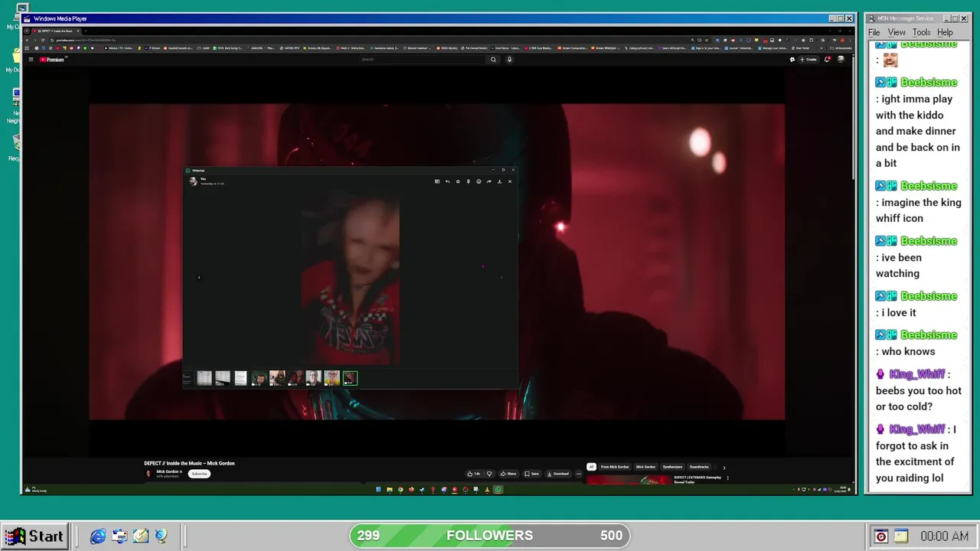Open the File menu in MSN Messenger
Image resolution: width=980 pixels, height=551 pixels.
874,32
